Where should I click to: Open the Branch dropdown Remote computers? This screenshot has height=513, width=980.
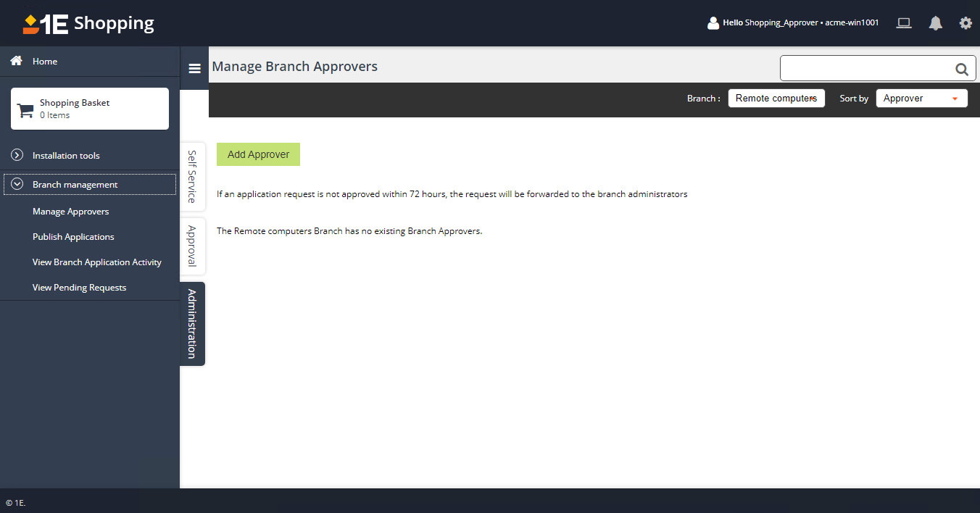click(776, 99)
